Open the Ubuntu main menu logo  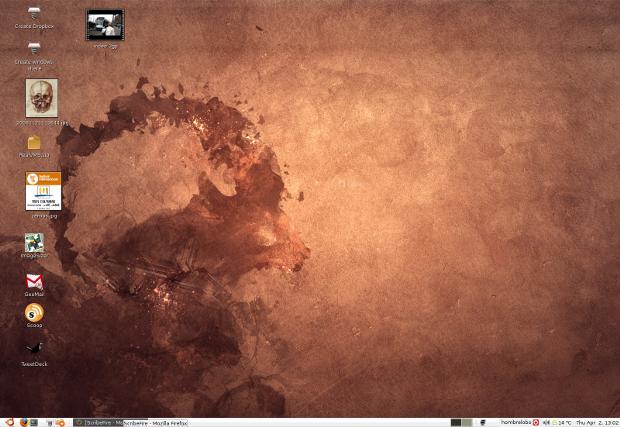[10, 423]
